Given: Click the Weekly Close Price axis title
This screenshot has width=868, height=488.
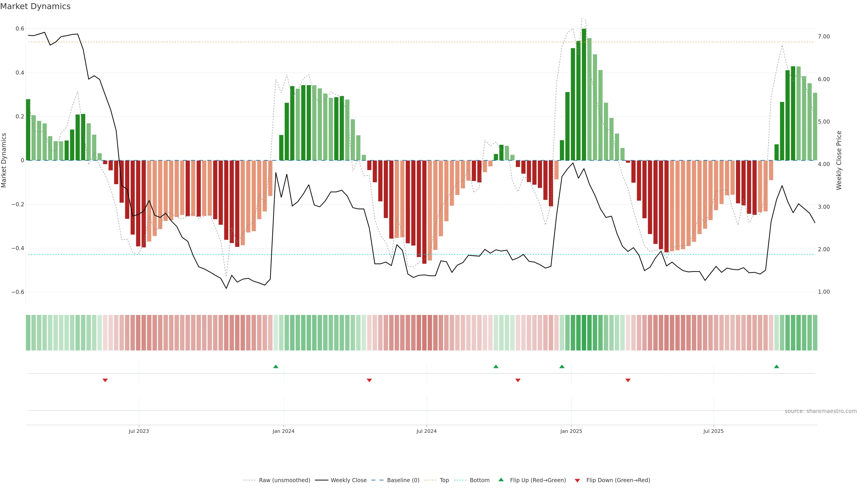Looking at the screenshot, I should point(839,160).
